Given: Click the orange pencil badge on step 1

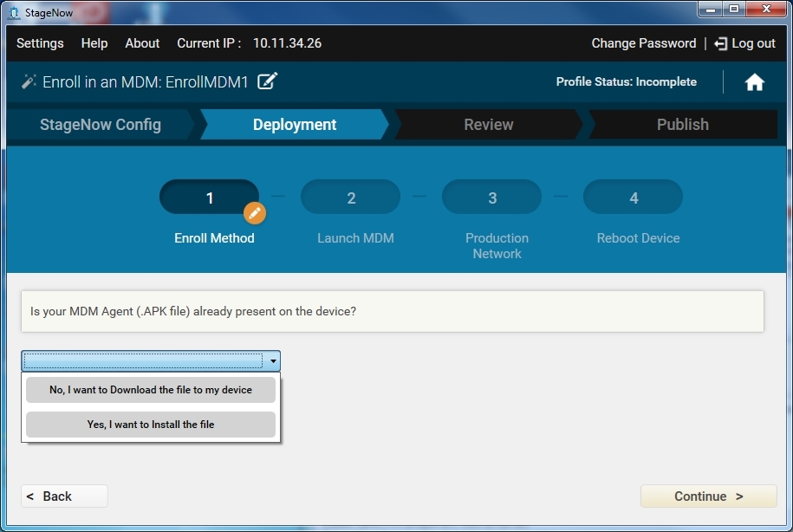Looking at the screenshot, I should tap(254, 212).
